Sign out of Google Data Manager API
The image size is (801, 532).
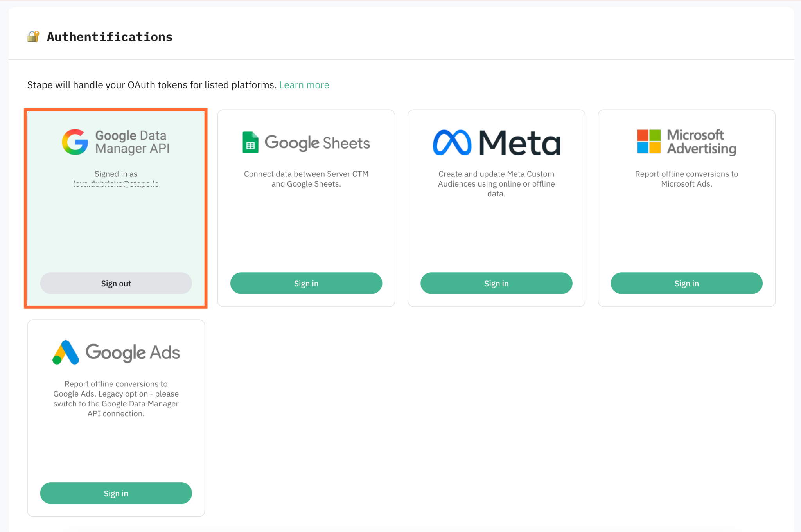116,283
